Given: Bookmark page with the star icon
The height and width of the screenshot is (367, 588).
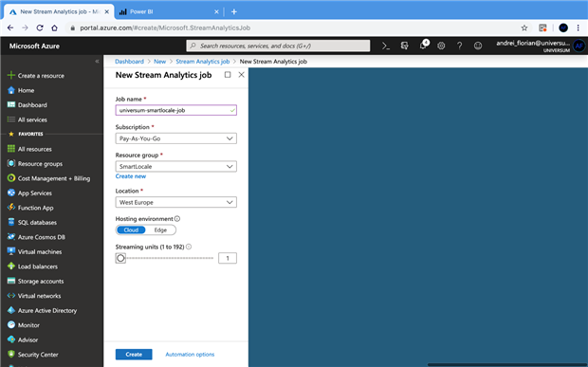Looking at the screenshot, I should 524,28.
